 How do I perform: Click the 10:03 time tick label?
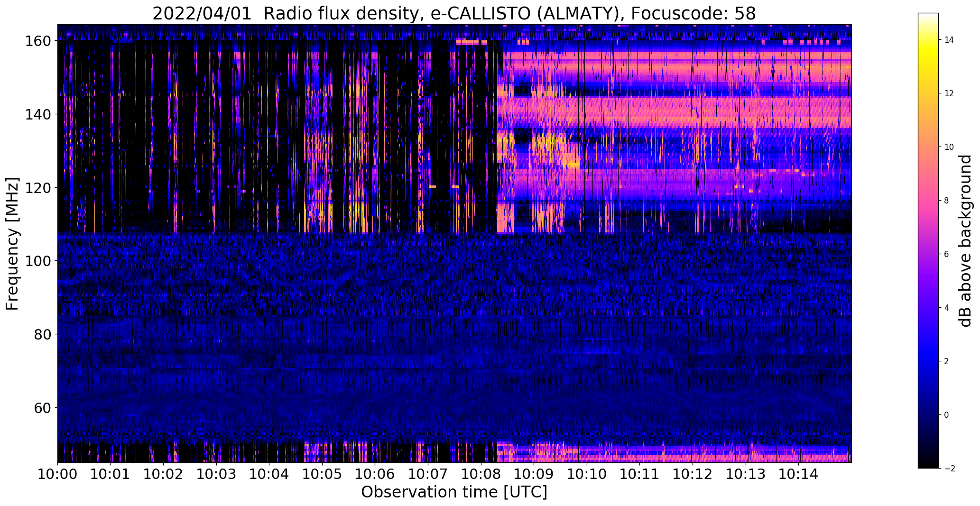pyautogui.click(x=216, y=474)
